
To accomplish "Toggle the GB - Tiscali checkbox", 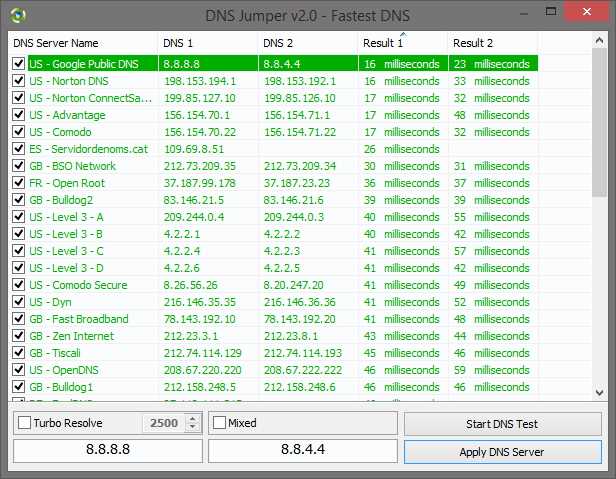I will point(18,352).
